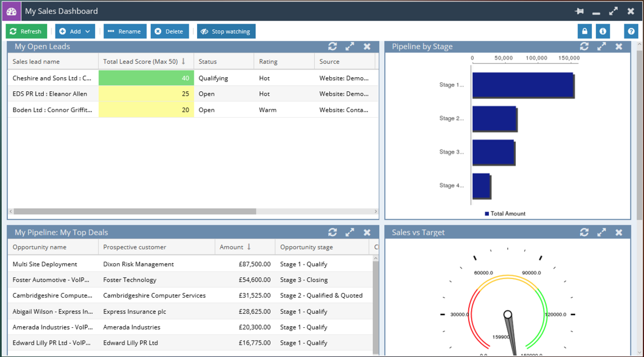Screen dimensions: 644x357
Task: Sort by Total Lead Score column arrow
Action: coord(183,61)
